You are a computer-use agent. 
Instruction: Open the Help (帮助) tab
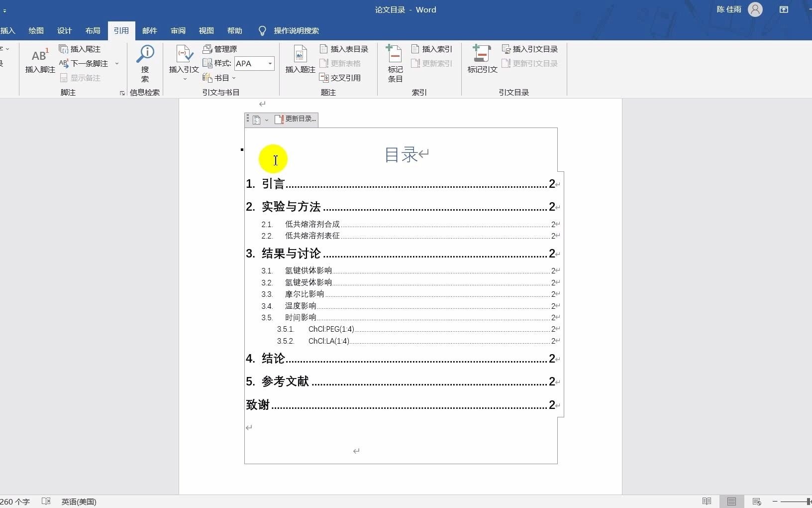tap(235, 31)
